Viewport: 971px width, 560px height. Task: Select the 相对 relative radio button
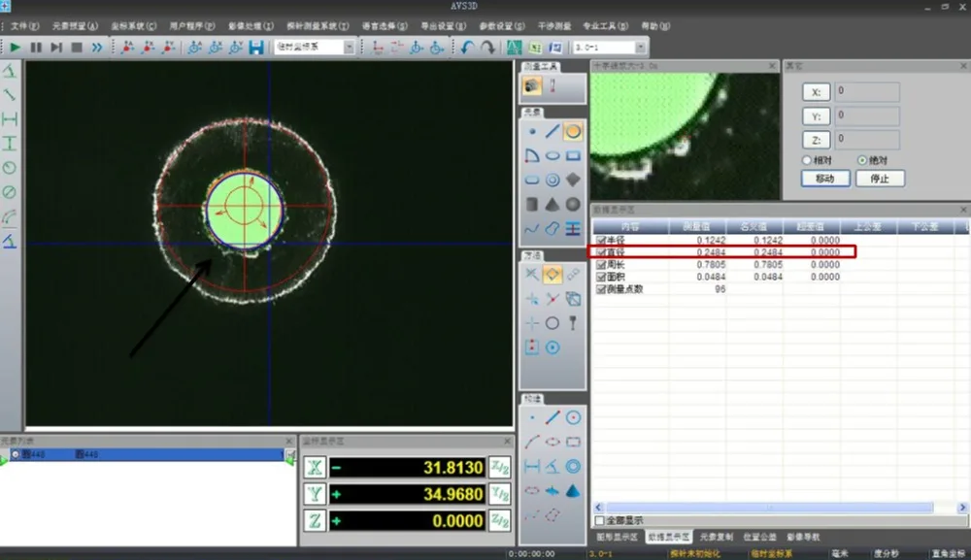pos(806,159)
